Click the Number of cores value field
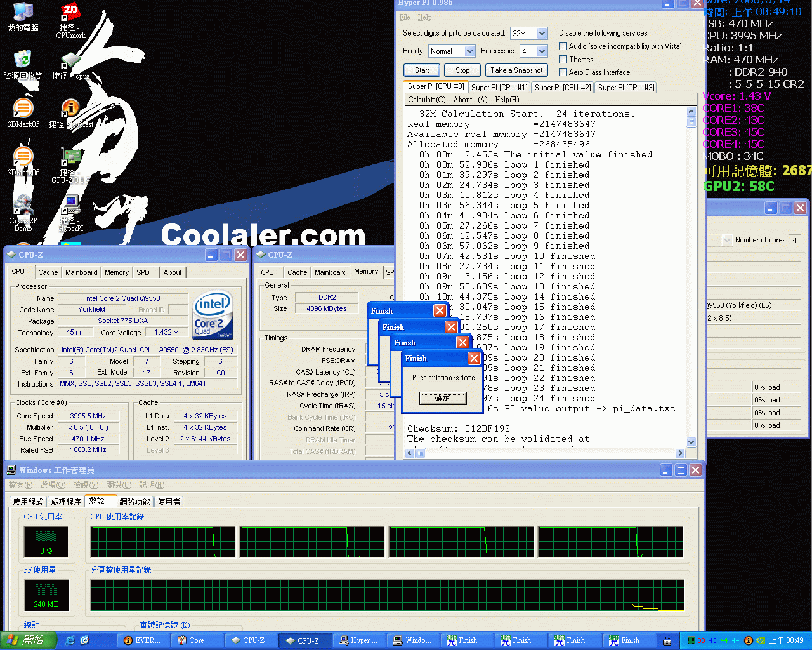Viewport: 812px width, 650px height. (x=794, y=240)
